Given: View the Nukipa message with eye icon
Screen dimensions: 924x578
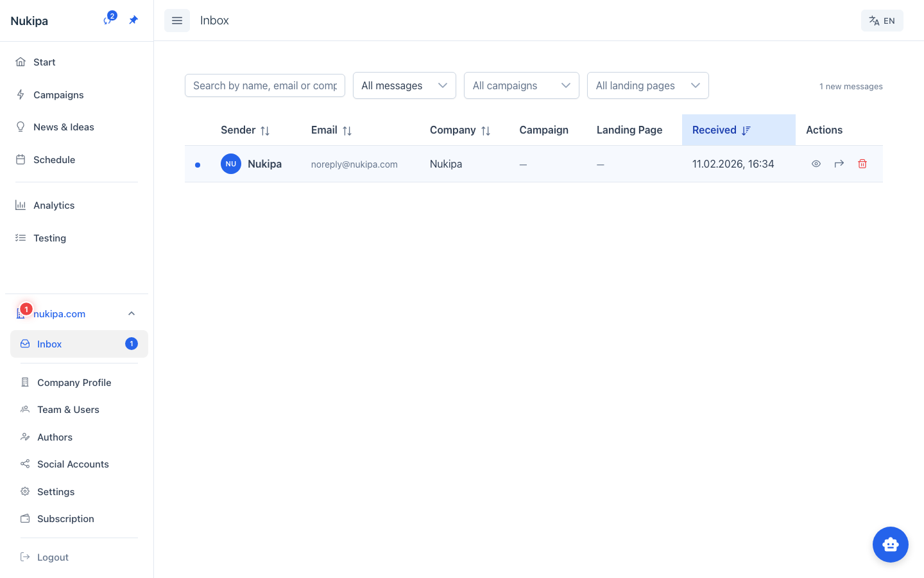Looking at the screenshot, I should point(816,164).
